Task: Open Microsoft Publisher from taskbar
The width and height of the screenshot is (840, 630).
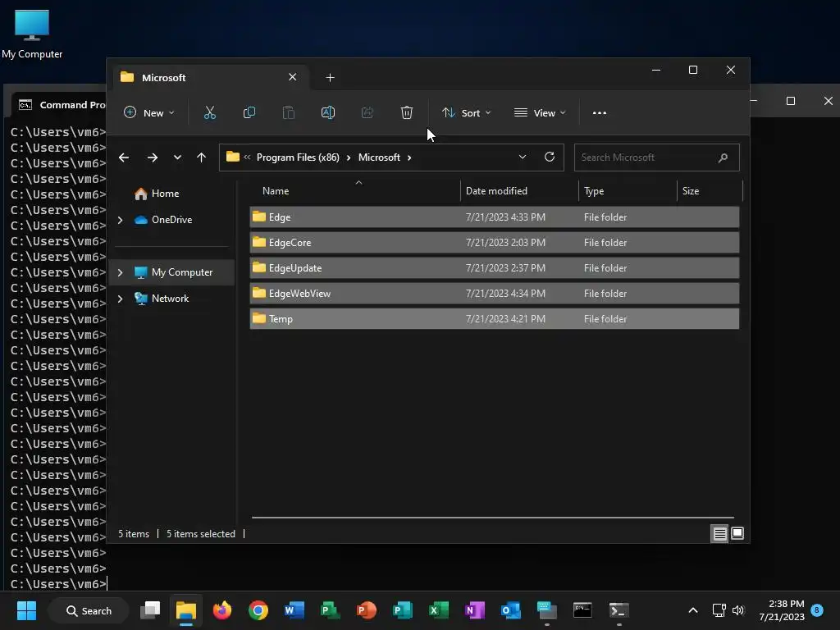Action: click(x=402, y=610)
